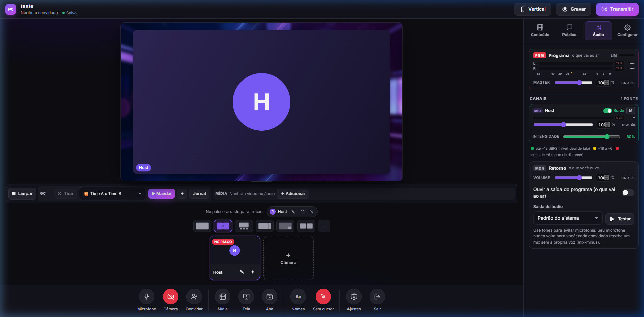The image size is (644, 317).
Task: Start broadcast with Transmitir
Action: click(617, 9)
